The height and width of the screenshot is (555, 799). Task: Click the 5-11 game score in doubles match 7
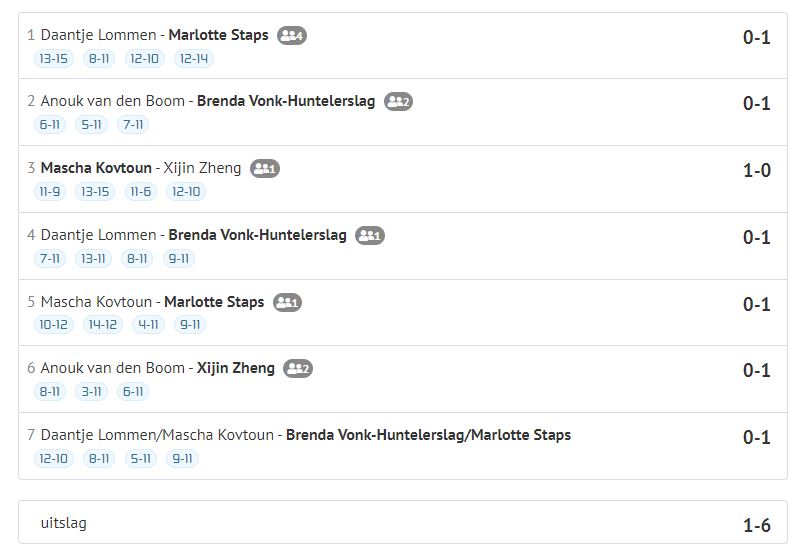pyautogui.click(x=141, y=458)
